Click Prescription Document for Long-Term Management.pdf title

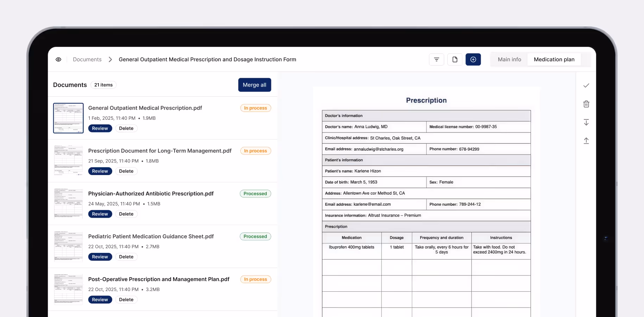(160, 151)
